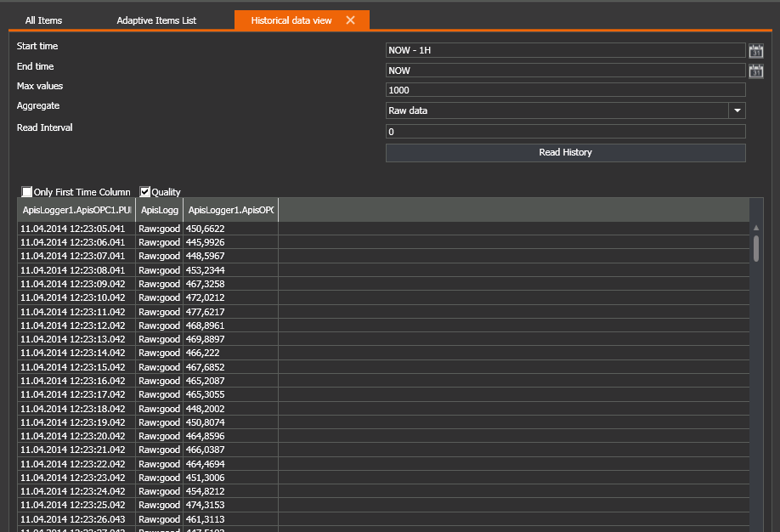Enable Only First Time Column checkbox
Viewport: 780px width, 532px height.
27,192
